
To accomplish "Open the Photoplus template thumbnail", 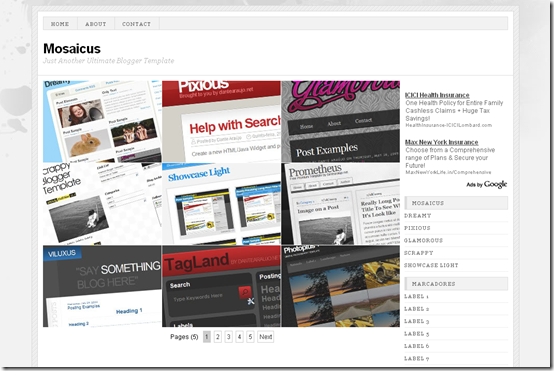I will click(341, 286).
